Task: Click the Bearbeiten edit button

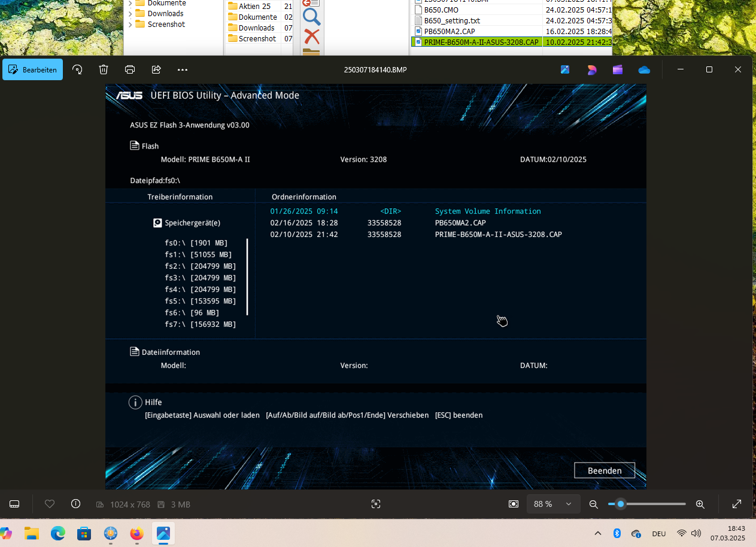Action: pos(33,69)
